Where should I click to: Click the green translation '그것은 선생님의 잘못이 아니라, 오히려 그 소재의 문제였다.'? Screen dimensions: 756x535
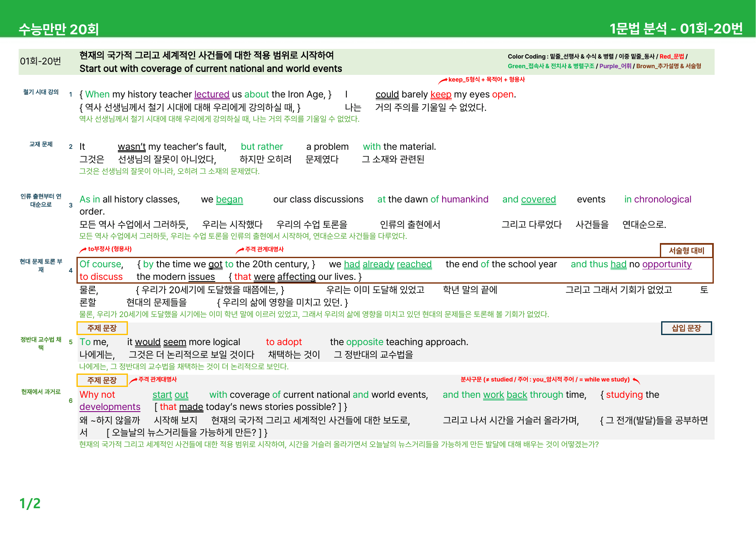click(x=169, y=171)
